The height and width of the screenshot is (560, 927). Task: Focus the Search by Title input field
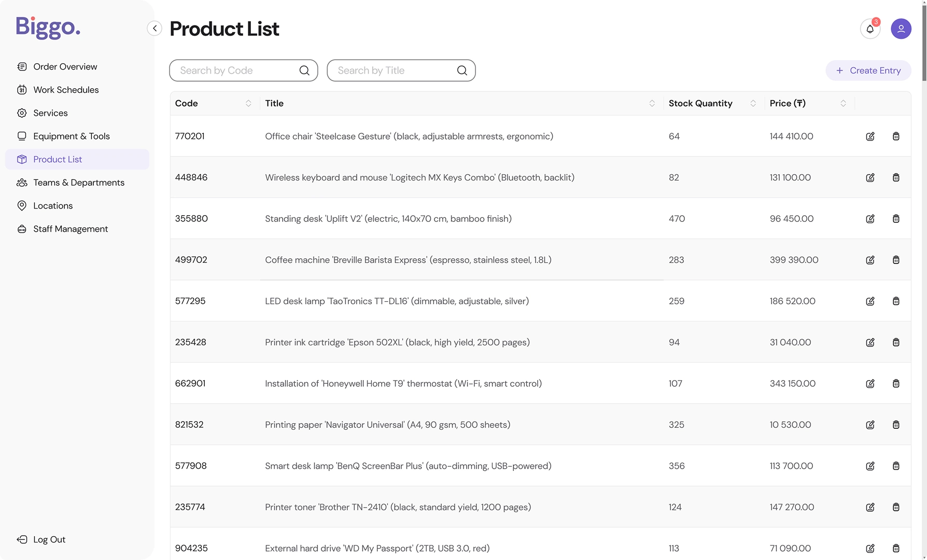(x=394, y=71)
